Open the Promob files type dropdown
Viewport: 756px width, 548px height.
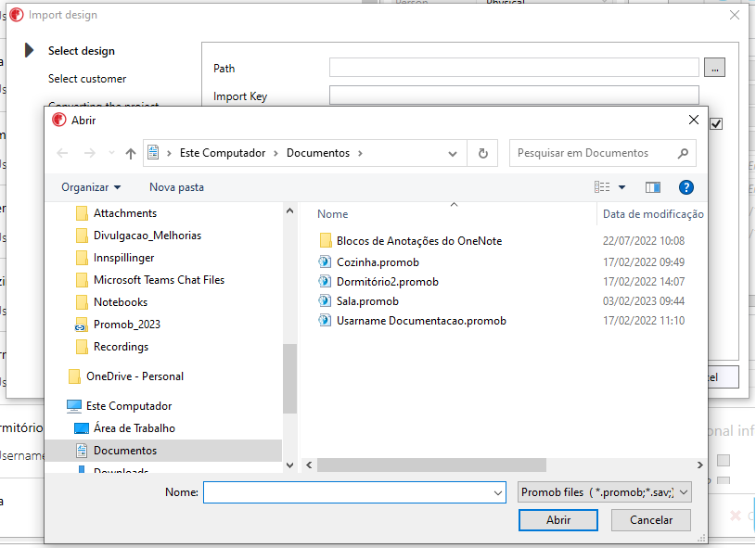coord(605,492)
